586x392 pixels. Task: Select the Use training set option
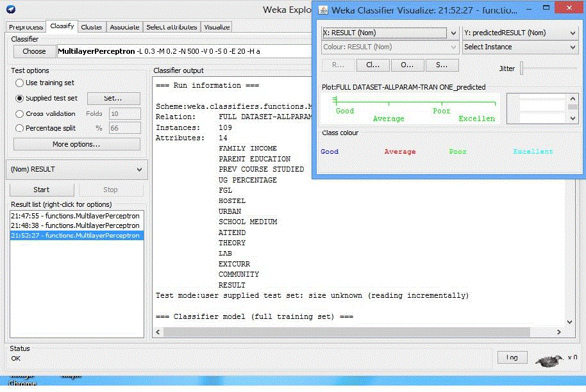pyautogui.click(x=19, y=83)
